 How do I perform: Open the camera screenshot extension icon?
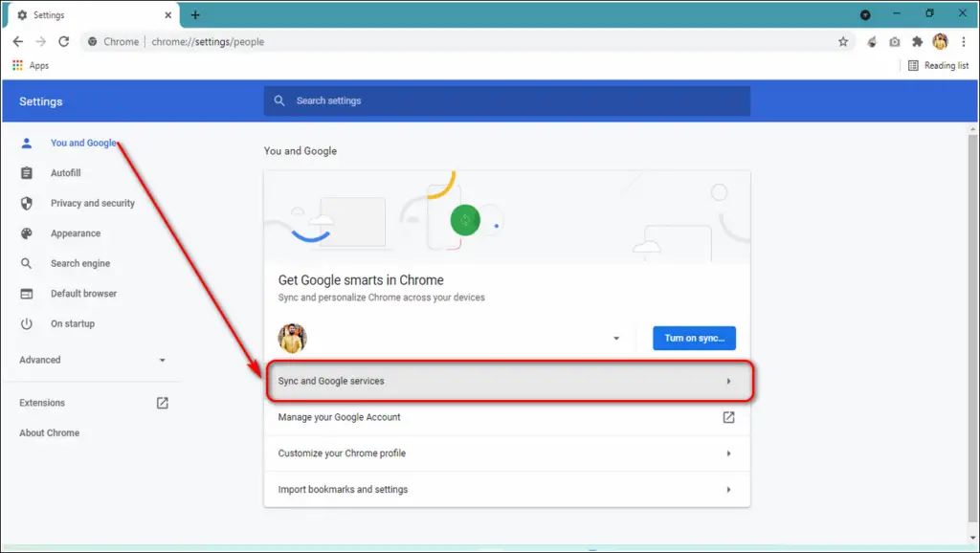pos(895,42)
